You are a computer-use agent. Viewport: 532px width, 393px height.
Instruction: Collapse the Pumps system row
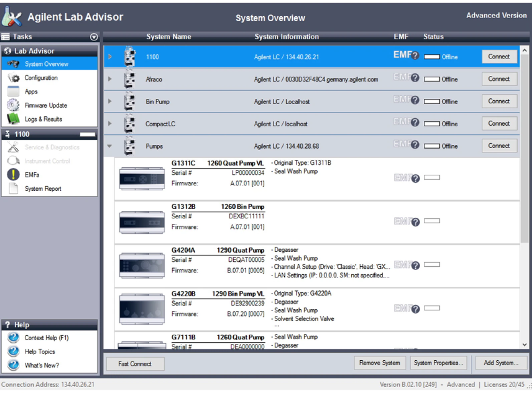(110, 146)
